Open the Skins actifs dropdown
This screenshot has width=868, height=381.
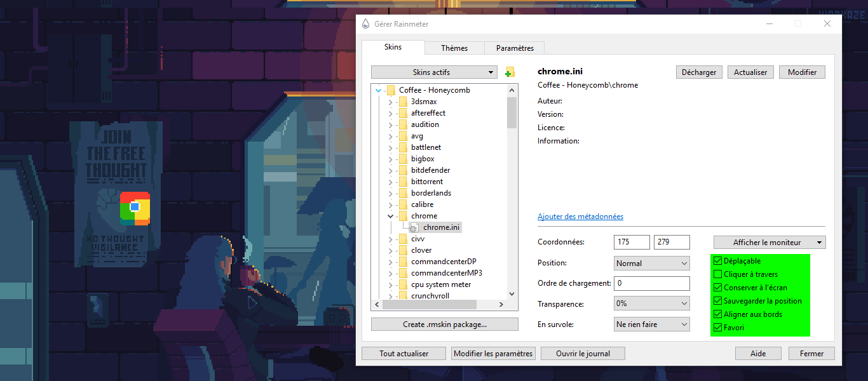coord(434,72)
